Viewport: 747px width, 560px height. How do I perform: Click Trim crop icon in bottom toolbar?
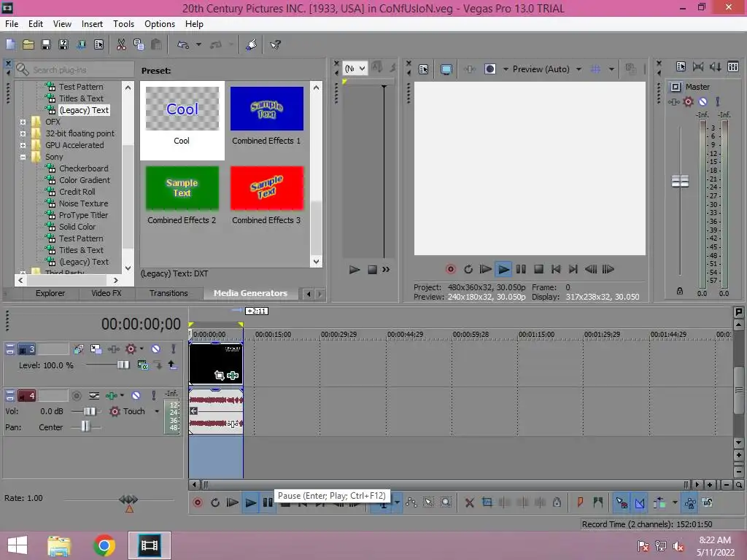487,503
